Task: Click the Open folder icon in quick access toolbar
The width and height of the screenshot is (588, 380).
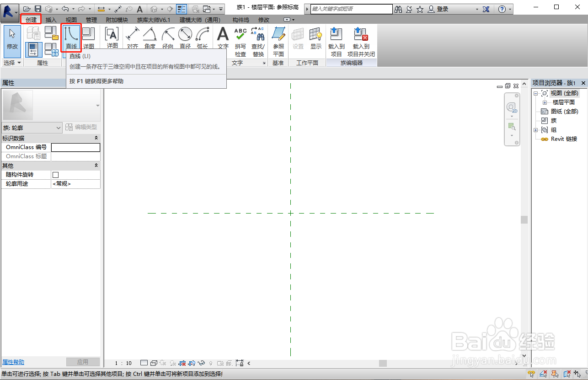Action: click(x=27, y=9)
